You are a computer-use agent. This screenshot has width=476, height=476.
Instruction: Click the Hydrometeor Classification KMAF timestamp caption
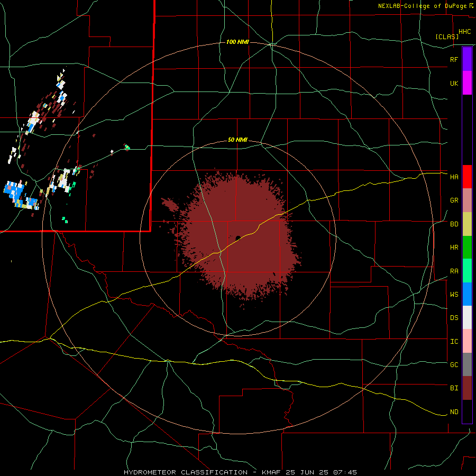coord(241,472)
